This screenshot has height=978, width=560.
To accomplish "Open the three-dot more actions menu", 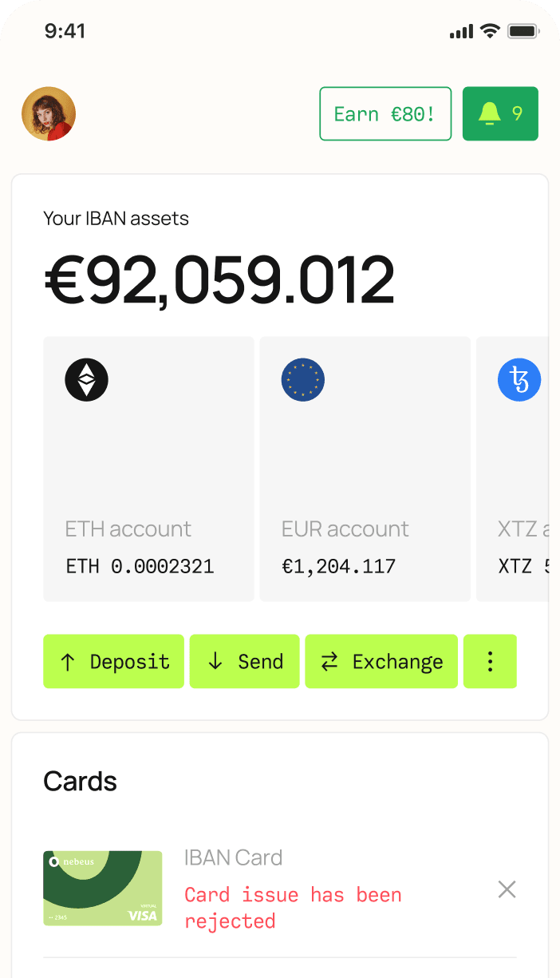I will click(x=490, y=661).
